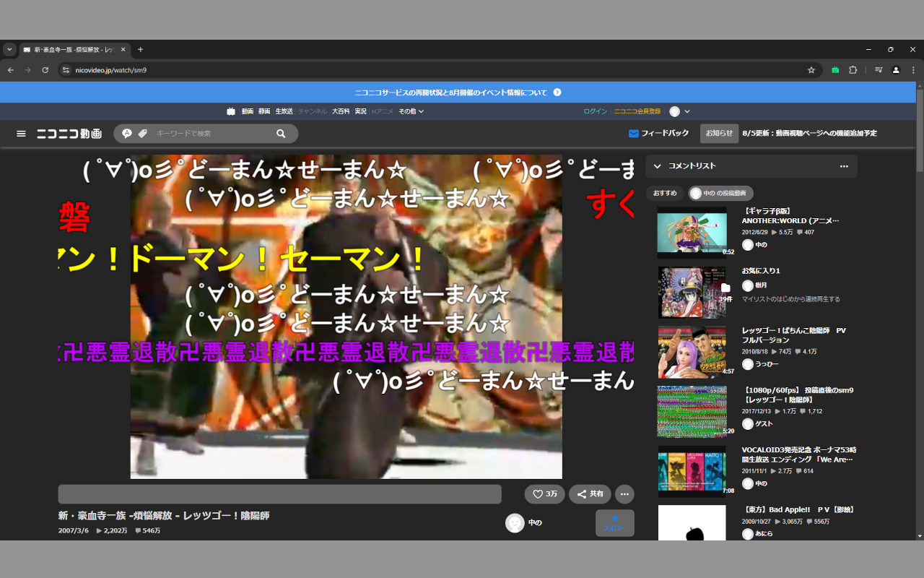Select the keyword search mode icon
Viewport: 924px width, 578px height.
click(127, 134)
